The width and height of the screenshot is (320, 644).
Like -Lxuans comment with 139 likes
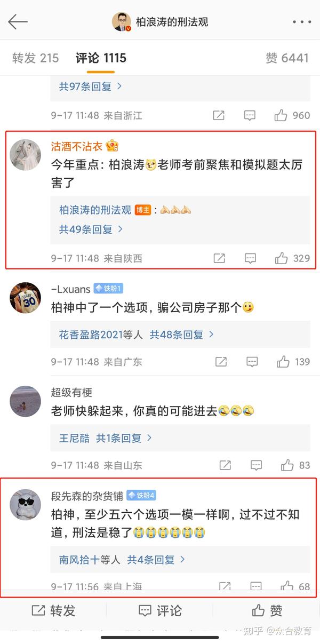point(293,362)
